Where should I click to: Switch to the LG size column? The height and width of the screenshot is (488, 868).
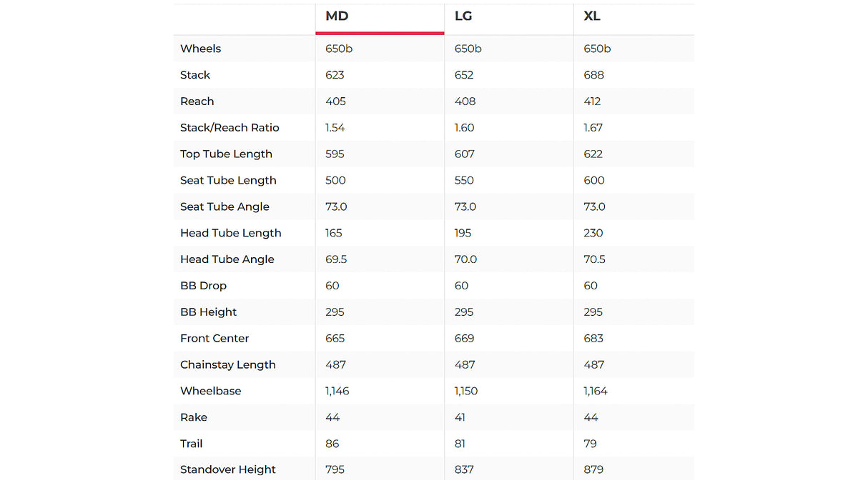point(463,16)
